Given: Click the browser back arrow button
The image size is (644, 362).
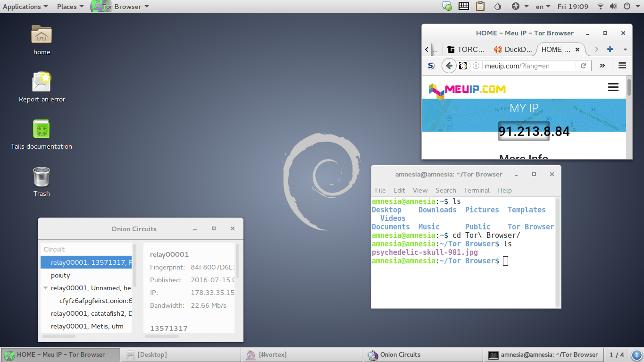Looking at the screenshot, I should pyautogui.click(x=449, y=66).
